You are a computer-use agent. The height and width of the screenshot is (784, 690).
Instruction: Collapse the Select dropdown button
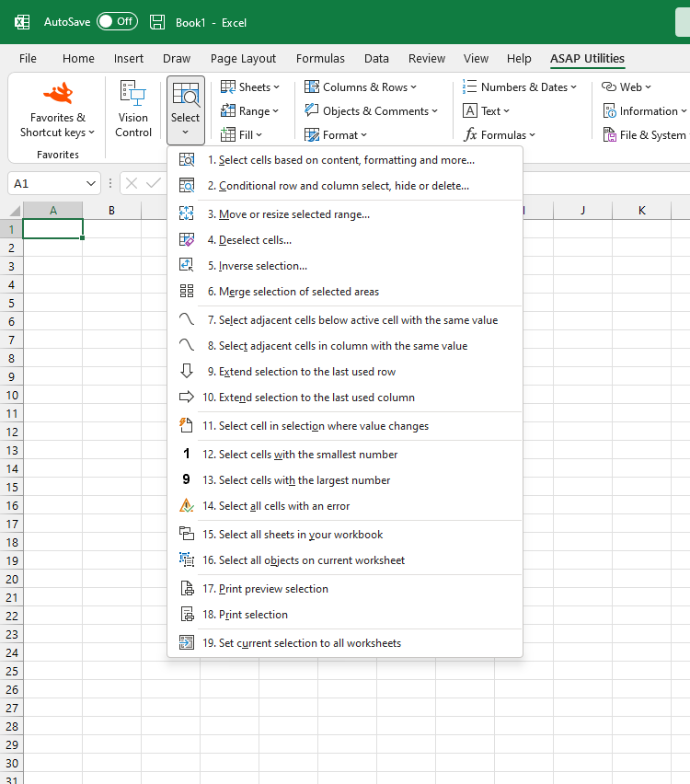186,110
